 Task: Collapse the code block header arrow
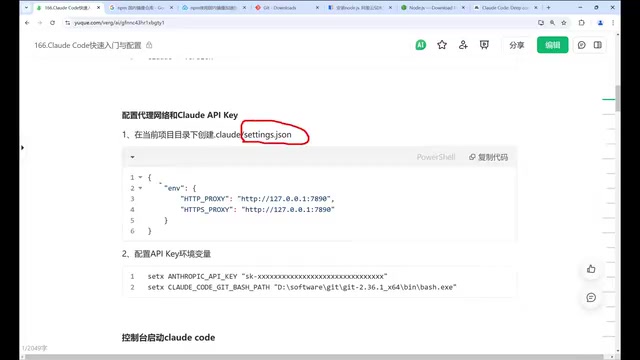pos(132,157)
